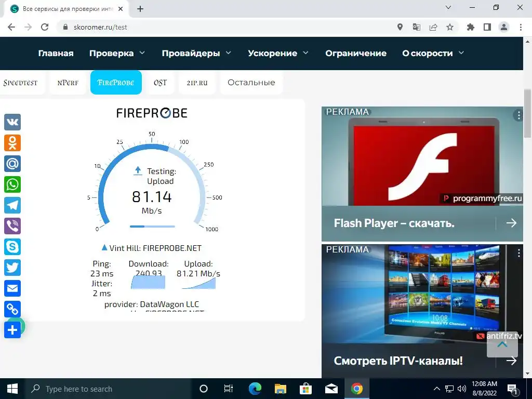Open new browser tab

pyautogui.click(x=140, y=9)
